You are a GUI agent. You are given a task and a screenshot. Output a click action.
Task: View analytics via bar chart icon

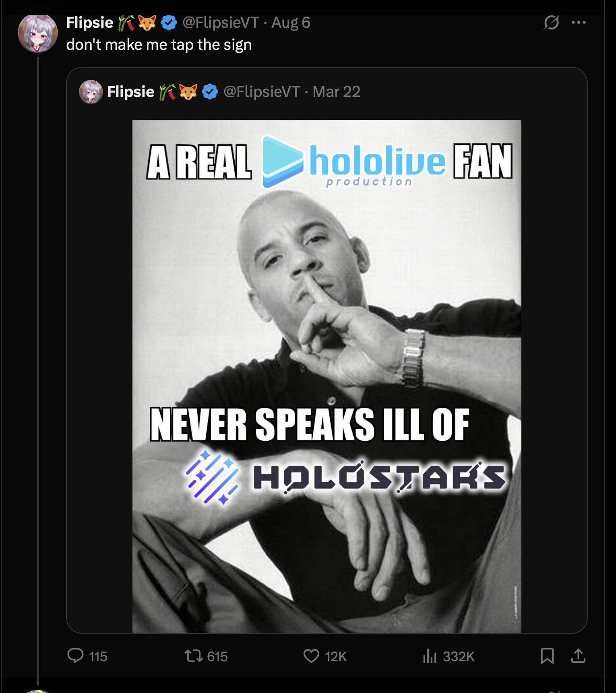pyautogui.click(x=430, y=656)
